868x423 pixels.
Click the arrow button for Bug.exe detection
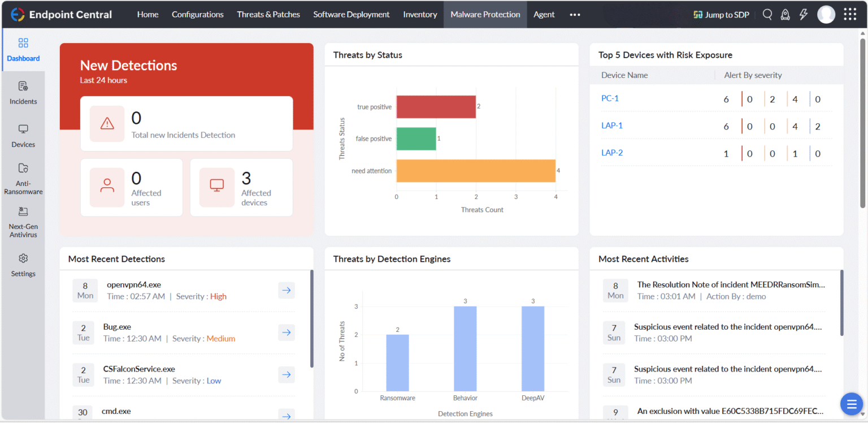[x=287, y=333]
